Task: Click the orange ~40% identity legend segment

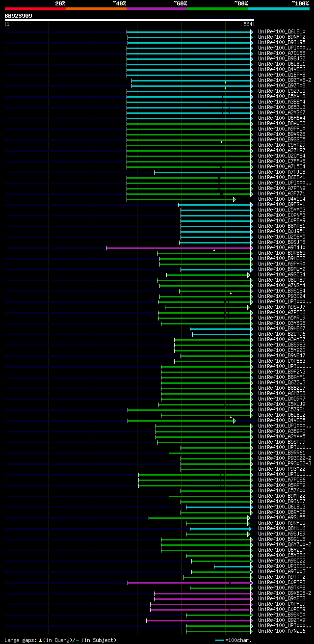Action: pyautogui.click(x=96, y=9)
